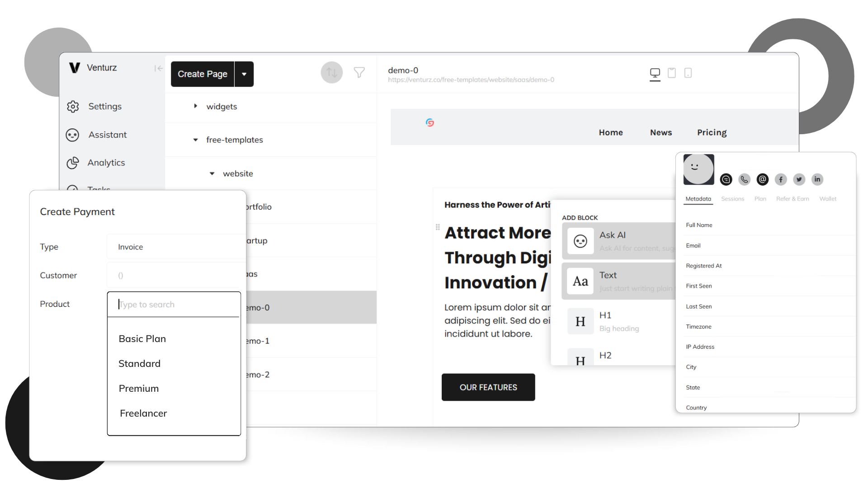Click the Twitter profile icon
This screenshot has width=868, height=488.
coord(799,179)
